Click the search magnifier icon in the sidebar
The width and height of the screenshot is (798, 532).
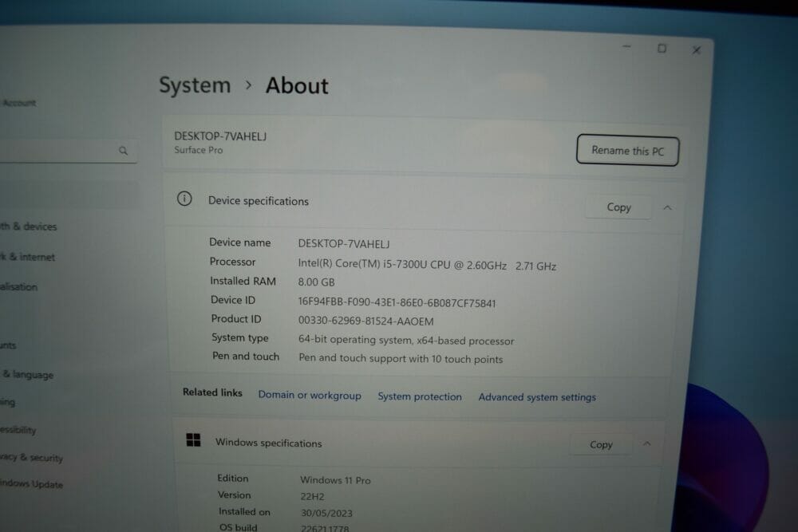coord(123,151)
